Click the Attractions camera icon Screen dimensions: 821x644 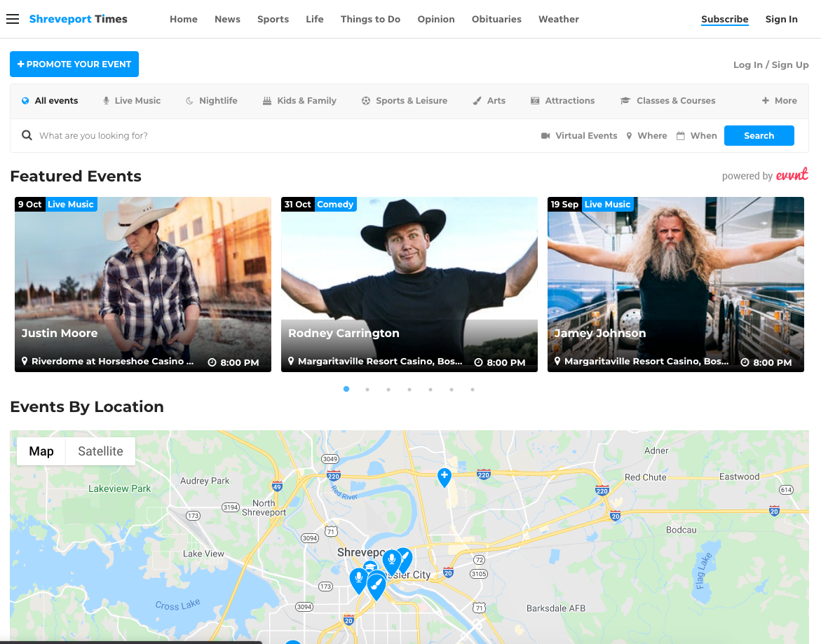pyautogui.click(x=535, y=100)
